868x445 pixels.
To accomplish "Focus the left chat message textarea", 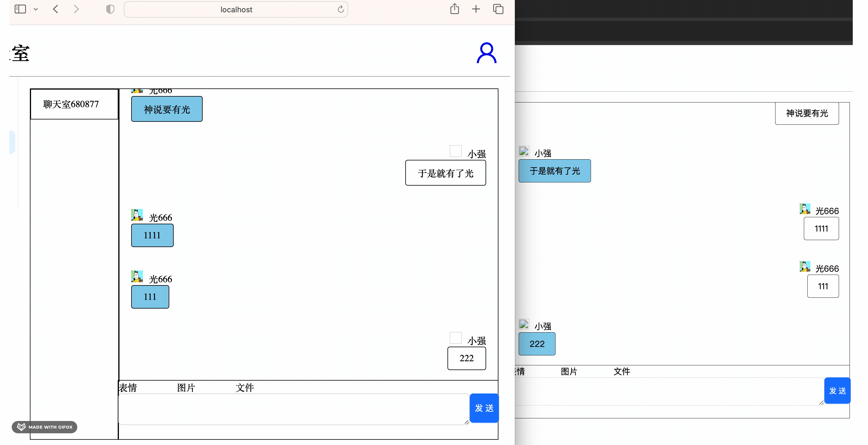I will [293, 409].
